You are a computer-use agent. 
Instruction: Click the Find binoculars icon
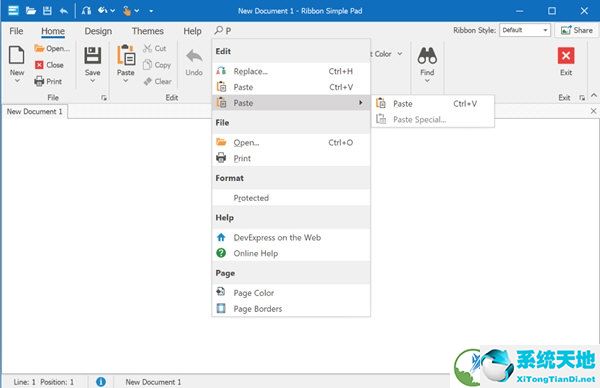pyautogui.click(x=427, y=56)
